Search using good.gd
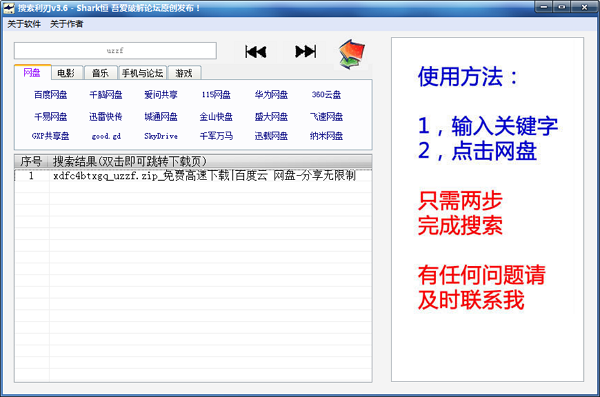600x397 pixels. [106, 136]
